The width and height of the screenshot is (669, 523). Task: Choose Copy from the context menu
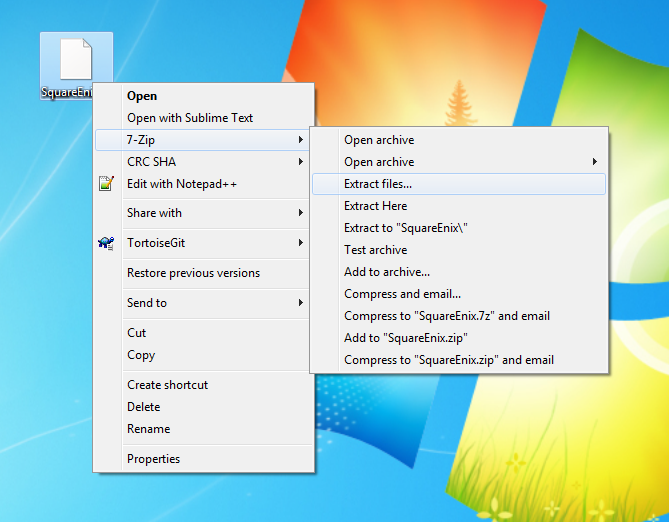pyautogui.click(x=204, y=354)
